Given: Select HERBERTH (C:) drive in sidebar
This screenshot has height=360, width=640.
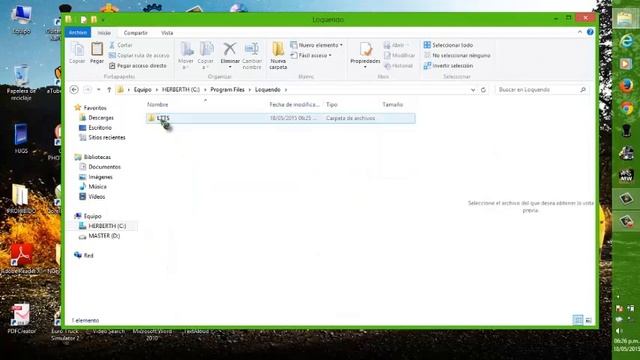Looking at the screenshot, I should click(103, 226).
